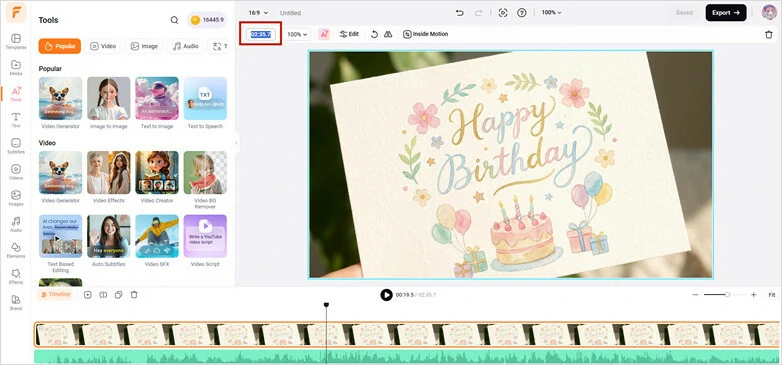This screenshot has height=365, width=782.
Task: Open the Edit adjustments button
Action: point(349,34)
